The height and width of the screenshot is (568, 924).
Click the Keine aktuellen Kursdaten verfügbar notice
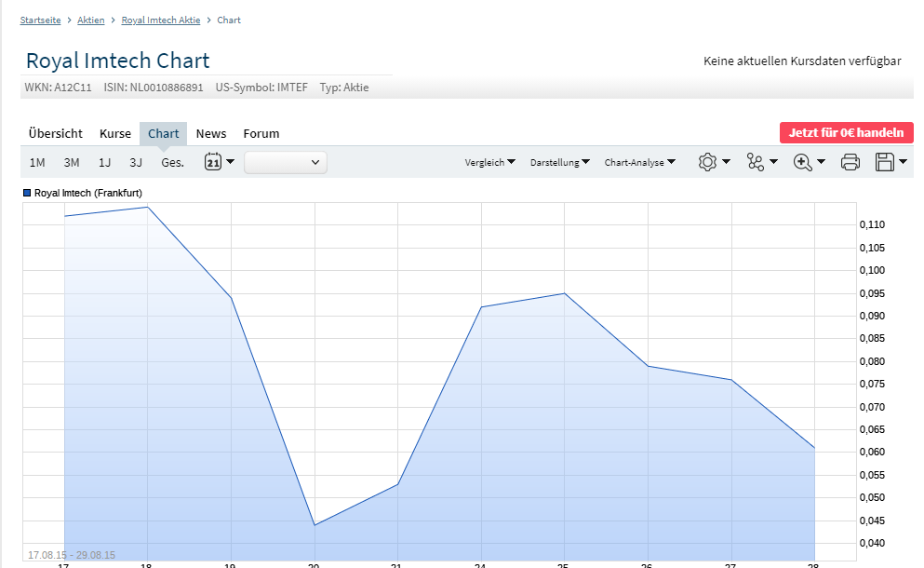click(802, 61)
